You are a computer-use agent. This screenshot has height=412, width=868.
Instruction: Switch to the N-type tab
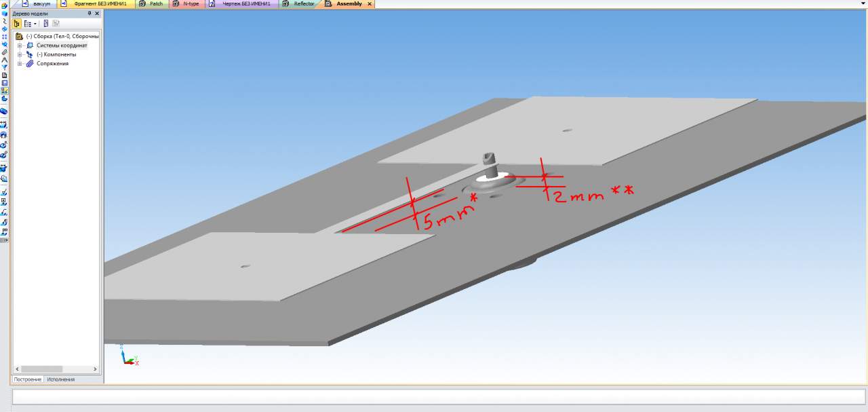(x=186, y=3)
